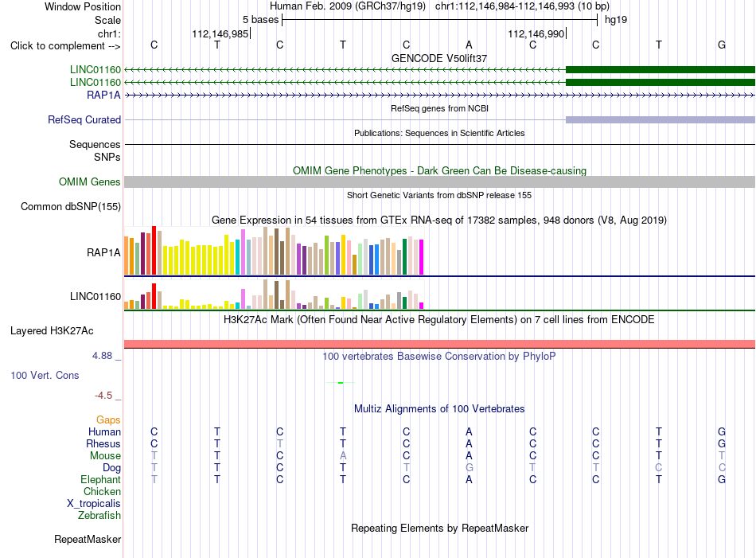Click the Sequences track label
The height and width of the screenshot is (558, 756).
point(95,144)
